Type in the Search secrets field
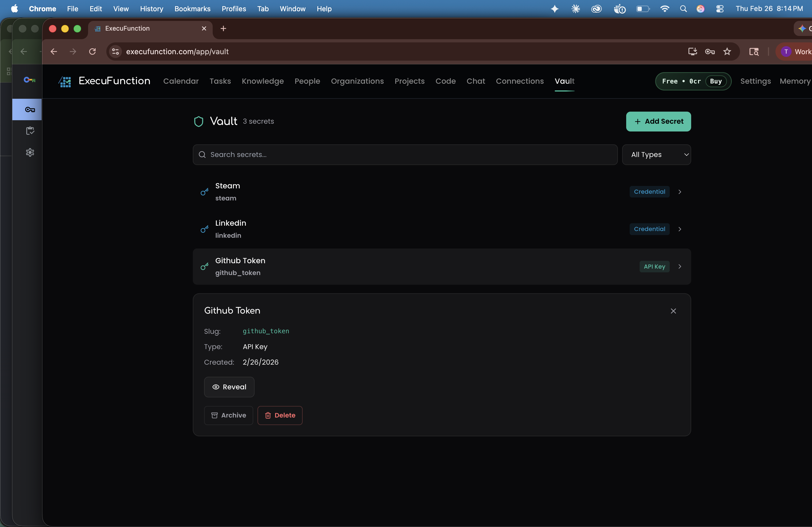The image size is (812, 527). coord(375,154)
